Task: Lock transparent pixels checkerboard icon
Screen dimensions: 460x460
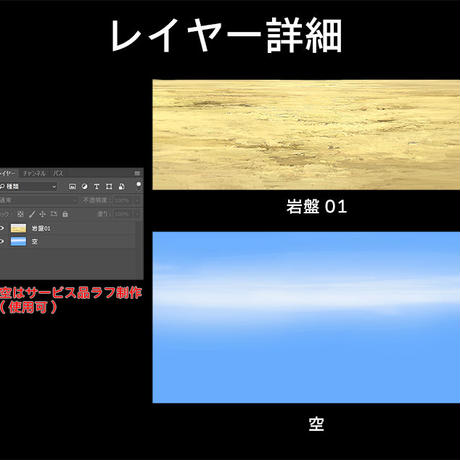Action: tap(20, 214)
